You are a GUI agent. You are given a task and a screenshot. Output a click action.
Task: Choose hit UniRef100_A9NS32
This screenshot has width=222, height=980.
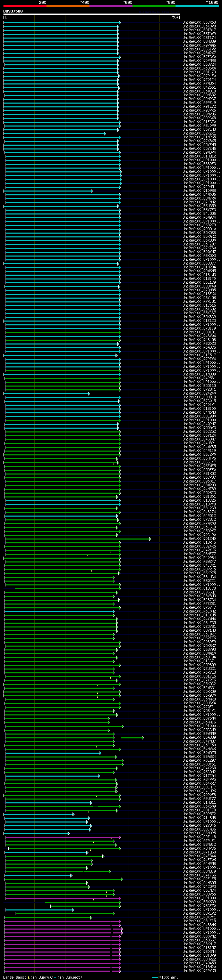pos(199,95)
